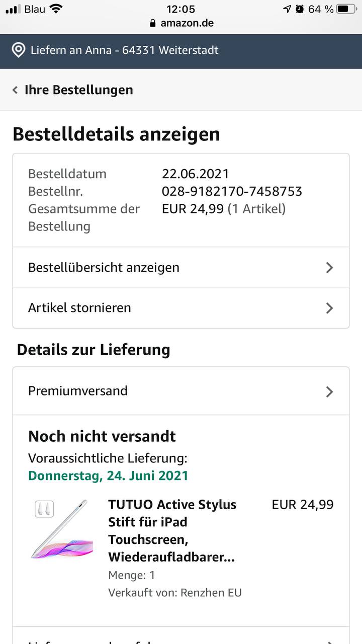Expand the Premiumversand chevron
This screenshot has height=644, width=362.
[329, 391]
